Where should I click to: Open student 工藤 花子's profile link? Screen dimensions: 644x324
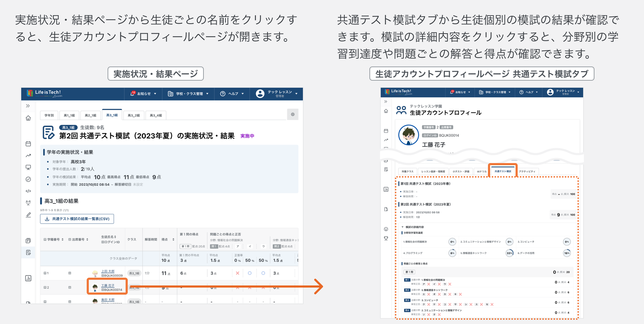[x=108, y=285]
